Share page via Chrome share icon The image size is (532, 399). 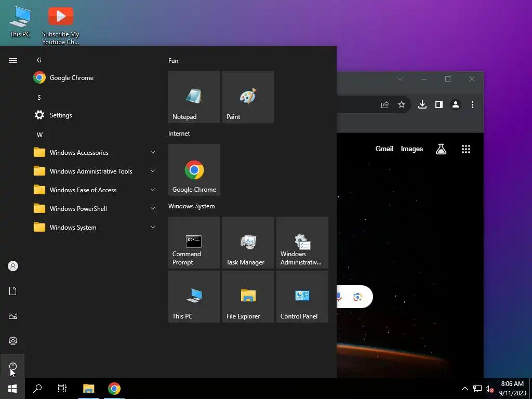(385, 104)
